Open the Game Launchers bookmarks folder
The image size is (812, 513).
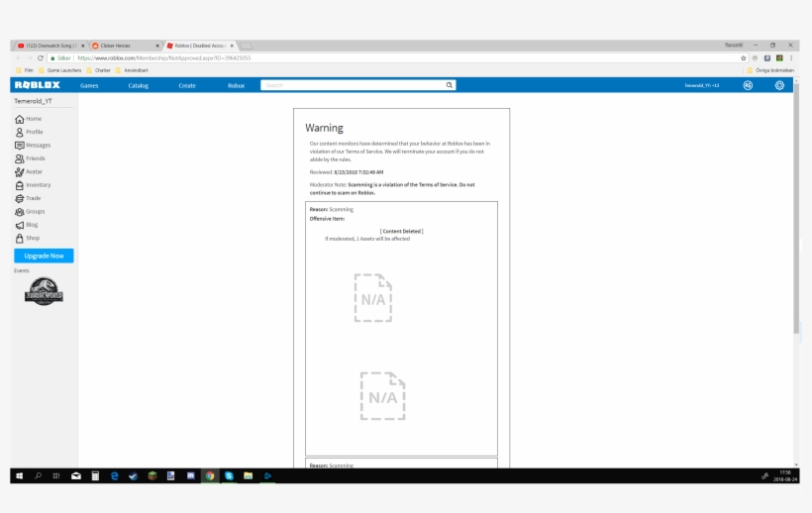(x=59, y=70)
